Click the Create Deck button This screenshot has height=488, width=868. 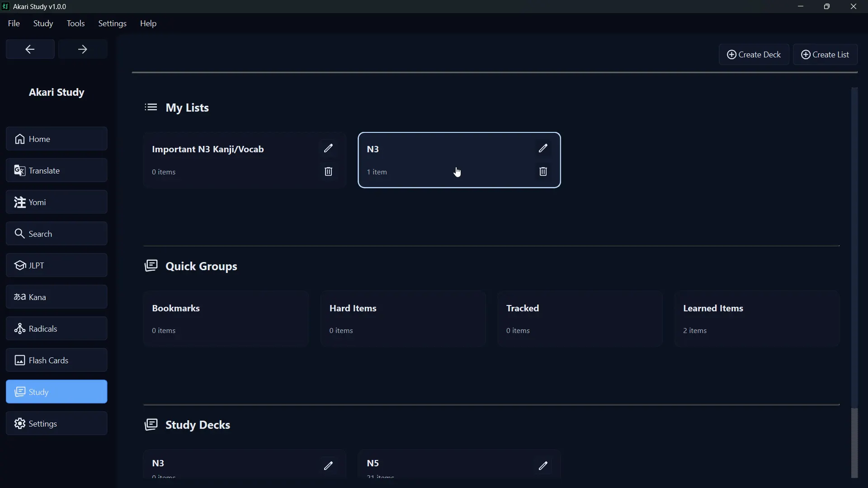click(754, 55)
